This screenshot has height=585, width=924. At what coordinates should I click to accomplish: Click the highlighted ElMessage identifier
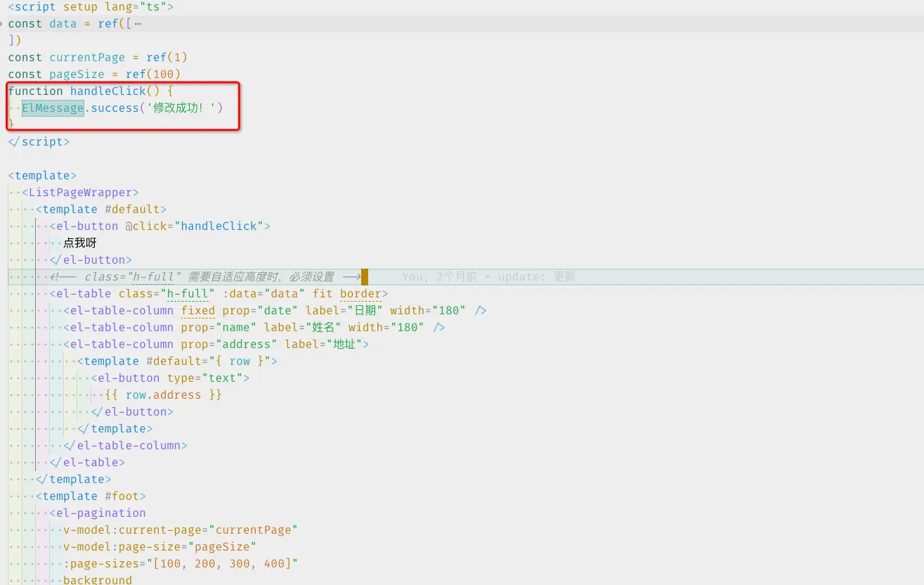53,108
